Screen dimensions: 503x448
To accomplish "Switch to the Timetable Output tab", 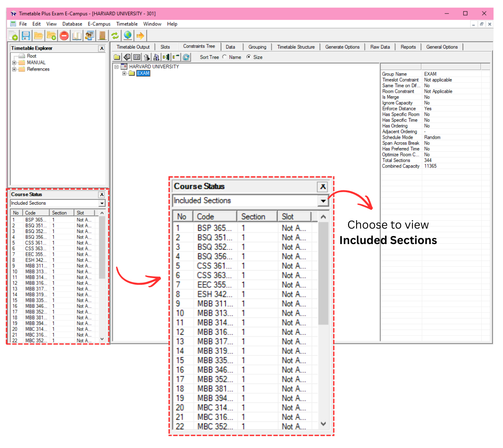I will tap(133, 47).
